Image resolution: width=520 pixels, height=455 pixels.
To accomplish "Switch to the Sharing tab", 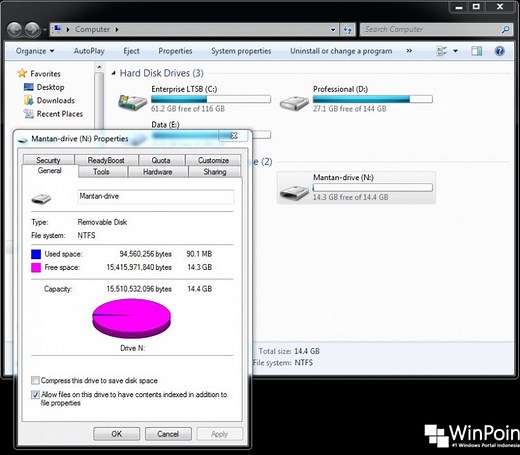I will (x=215, y=172).
